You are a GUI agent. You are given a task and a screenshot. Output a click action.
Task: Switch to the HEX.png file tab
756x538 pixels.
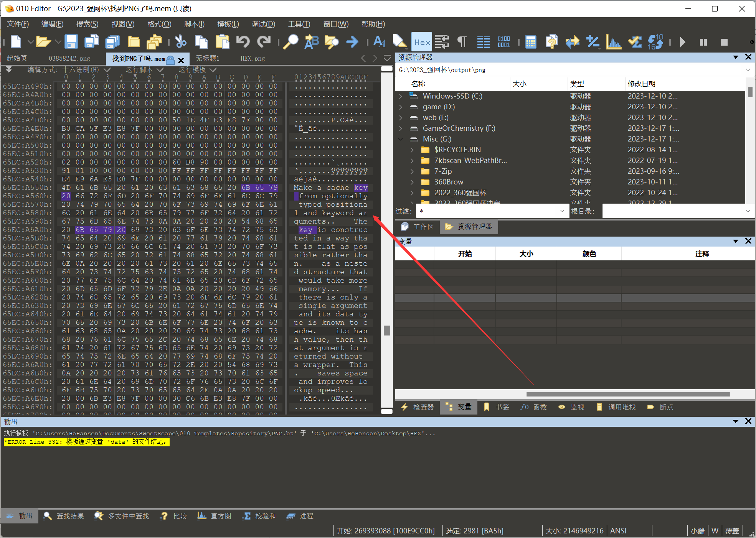253,58
